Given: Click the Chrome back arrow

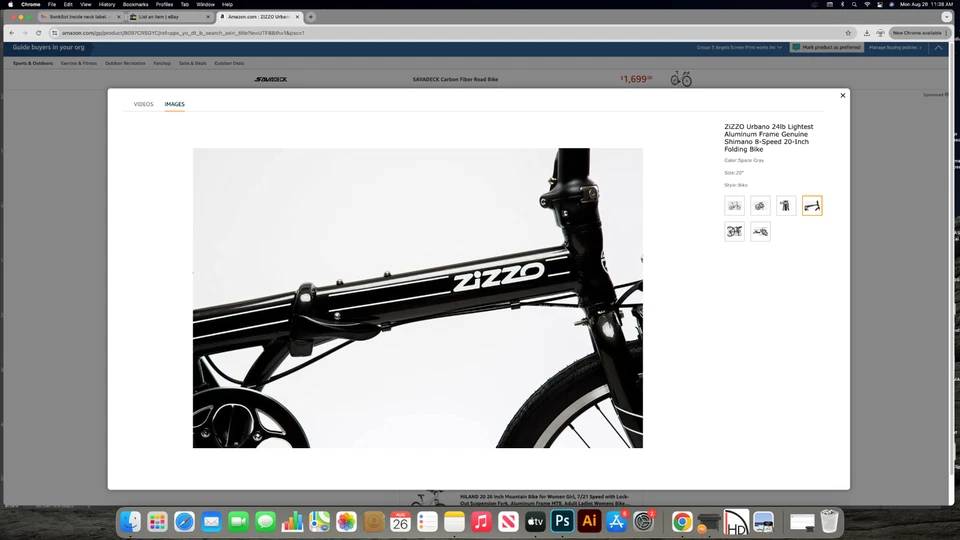Looking at the screenshot, I should (12, 33).
